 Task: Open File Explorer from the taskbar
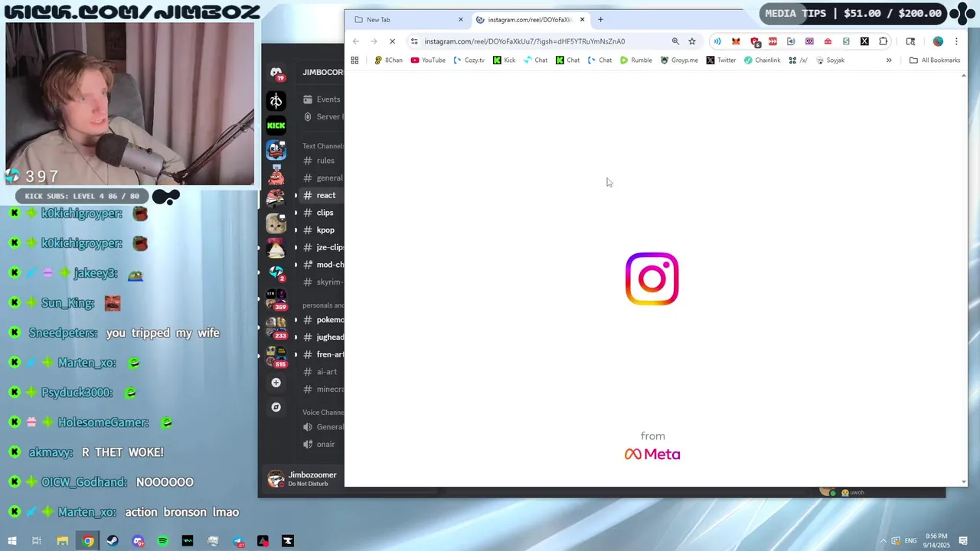tap(63, 541)
